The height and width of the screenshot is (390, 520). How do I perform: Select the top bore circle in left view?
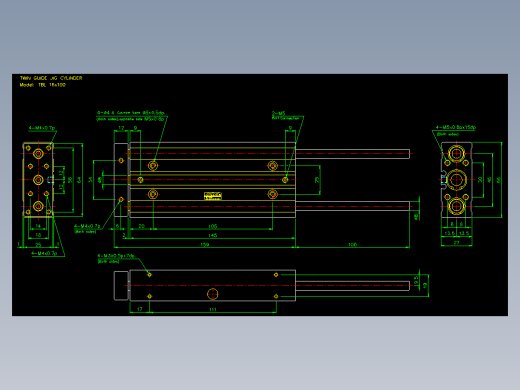[38, 154]
